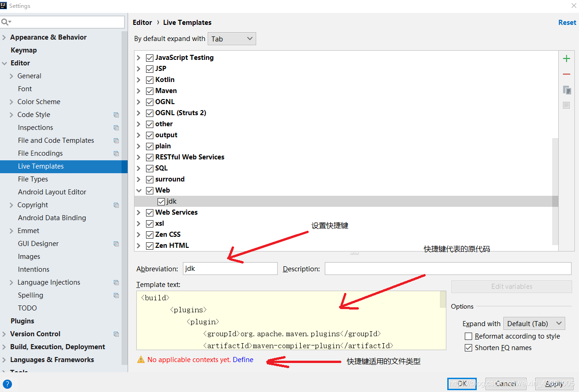Image resolution: width=579 pixels, height=392 pixels.
Task: Click project-level icon beside Spelling
Action: click(x=116, y=295)
